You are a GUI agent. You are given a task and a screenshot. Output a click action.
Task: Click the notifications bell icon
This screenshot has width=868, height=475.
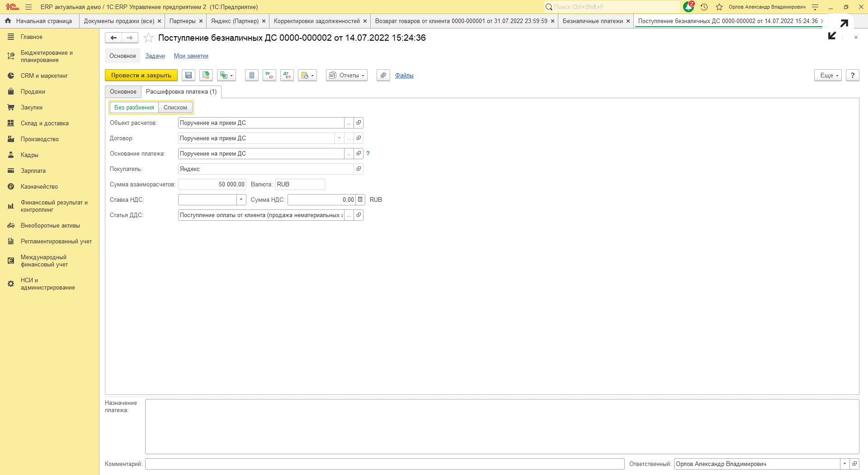pos(688,7)
